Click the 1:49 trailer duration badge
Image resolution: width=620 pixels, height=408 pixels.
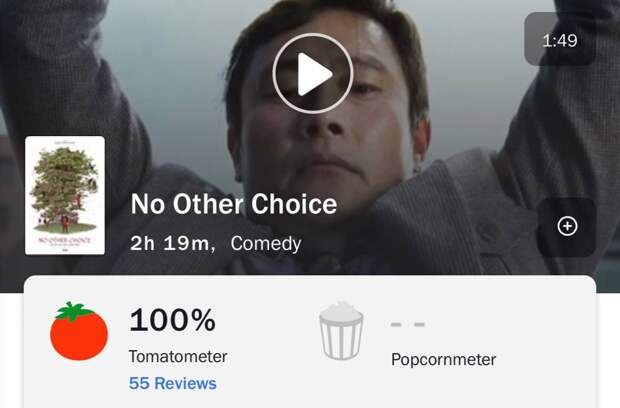(560, 40)
